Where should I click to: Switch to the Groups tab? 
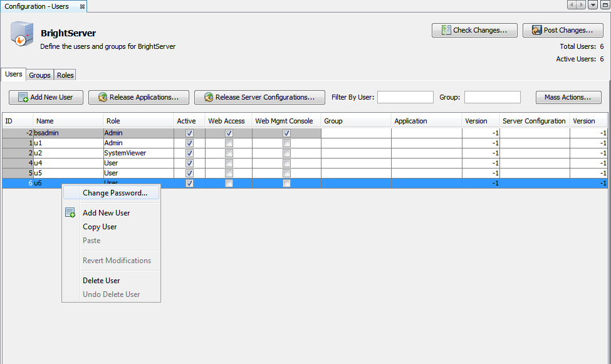pos(39,75)
